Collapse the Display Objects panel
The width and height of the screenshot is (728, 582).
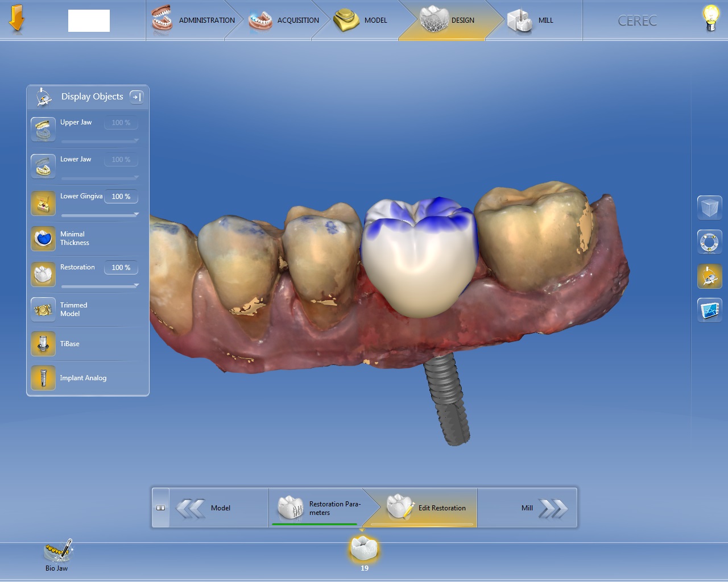(136, 97)
